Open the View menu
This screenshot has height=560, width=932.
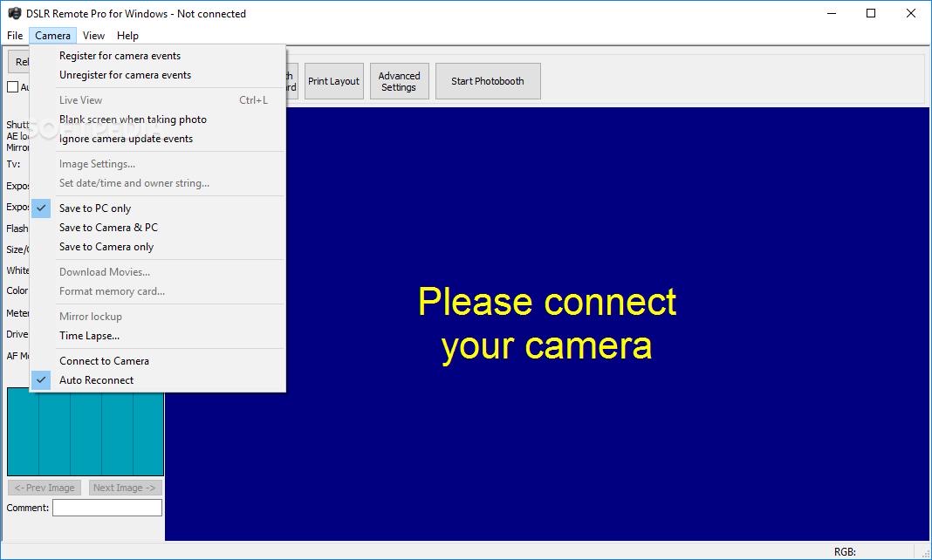coord(93,36)
